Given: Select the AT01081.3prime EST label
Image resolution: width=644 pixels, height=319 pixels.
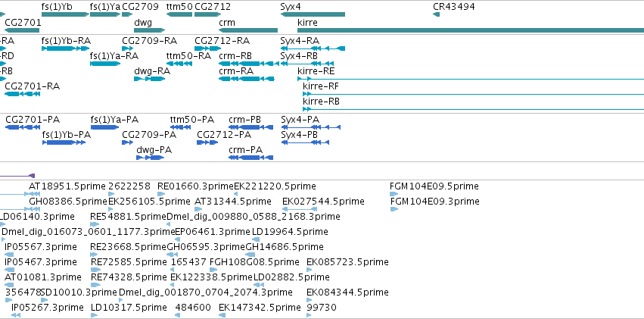Looking at the screenshot, I should tap(43, 277).
